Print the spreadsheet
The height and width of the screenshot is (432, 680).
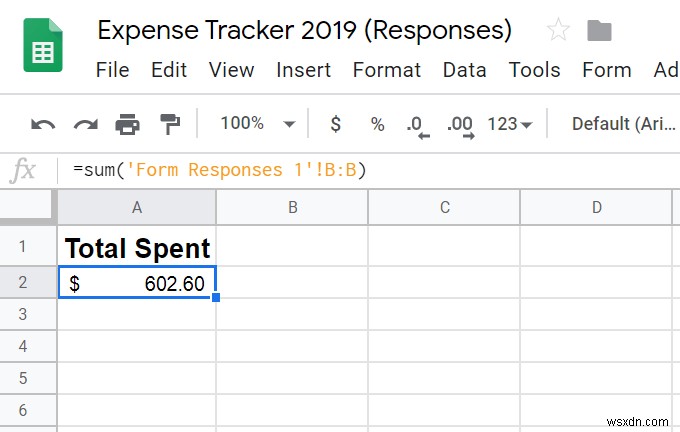click(128, 124)
